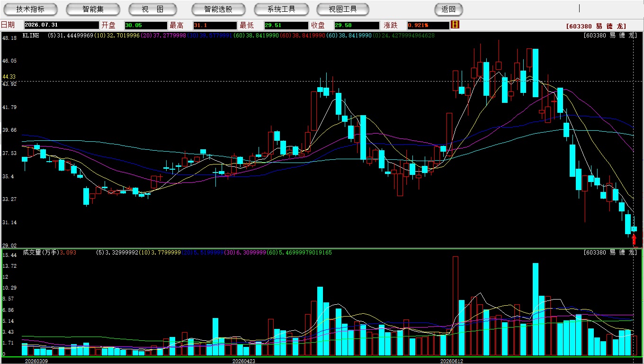Click the (5) MA value 31.44499969
The width and height of the screenshot is (644, 364).
point(70,36)
